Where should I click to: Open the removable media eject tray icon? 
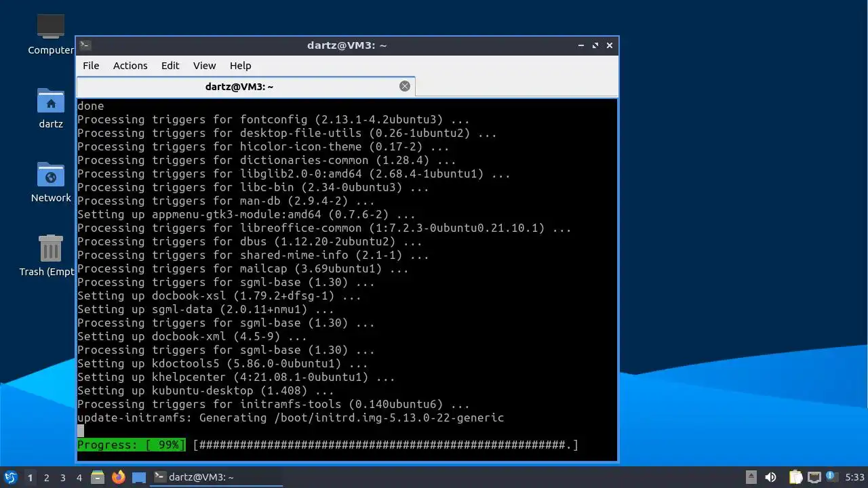(x=751, y=477)
